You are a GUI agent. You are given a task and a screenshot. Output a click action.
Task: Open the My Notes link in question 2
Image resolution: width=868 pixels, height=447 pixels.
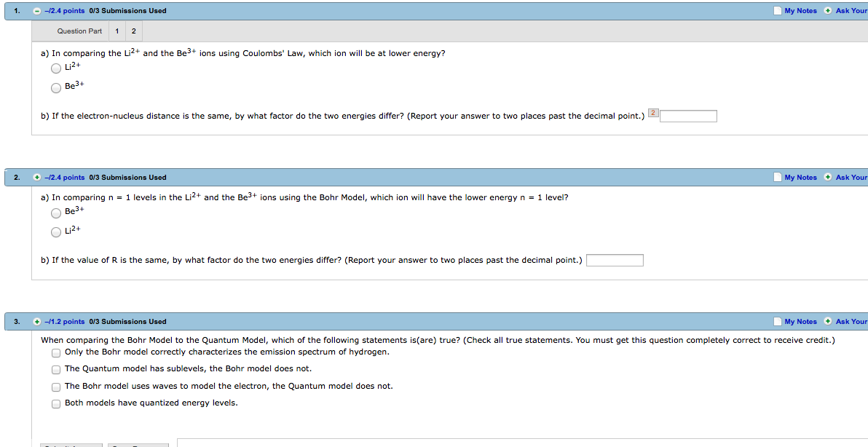click(x=800, y=178)
